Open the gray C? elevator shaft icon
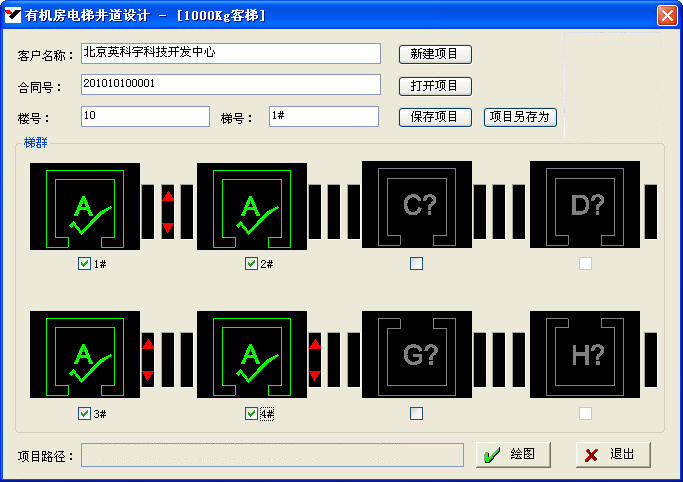683x482 pixels. (x=417, y=206)
